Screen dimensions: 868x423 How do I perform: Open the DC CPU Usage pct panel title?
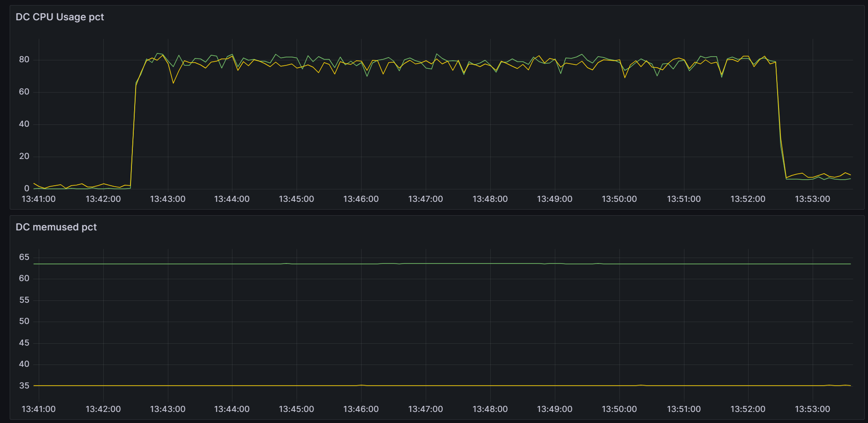(59, 17)
